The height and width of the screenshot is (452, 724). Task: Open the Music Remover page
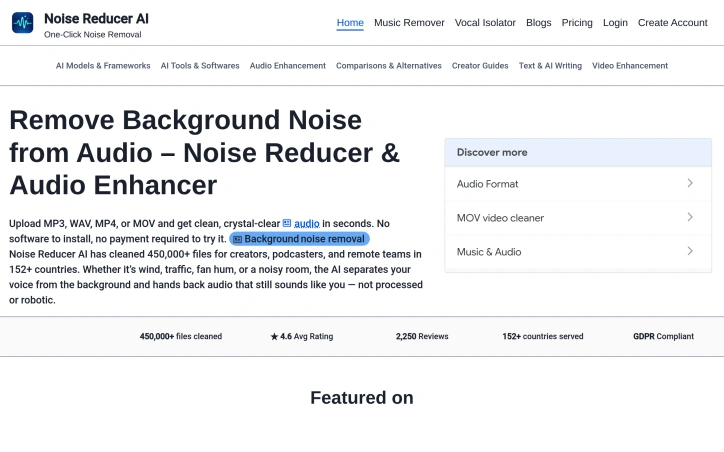coord(409,23)
